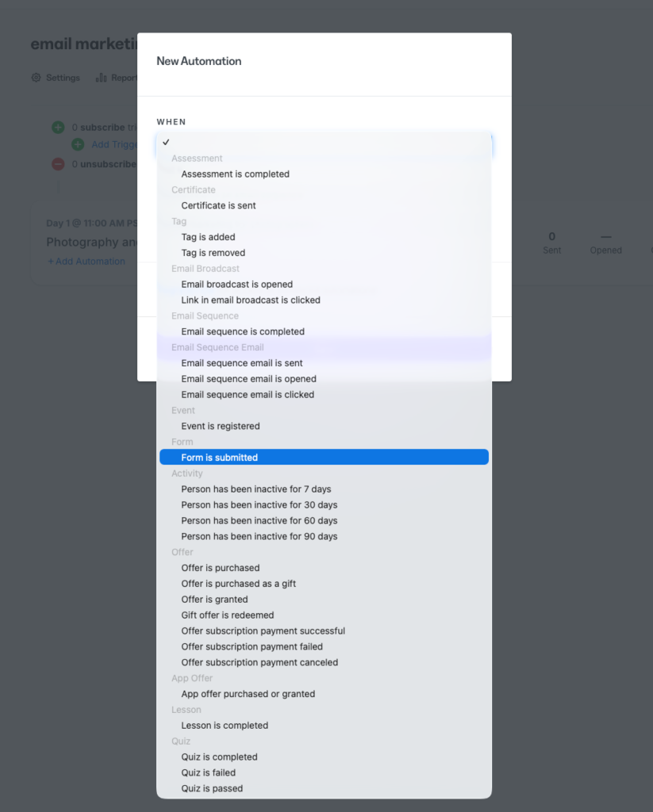Open the Photography sequence Day 1 email
This screenshot has width=653, height=812.
(x=87, y=242)
